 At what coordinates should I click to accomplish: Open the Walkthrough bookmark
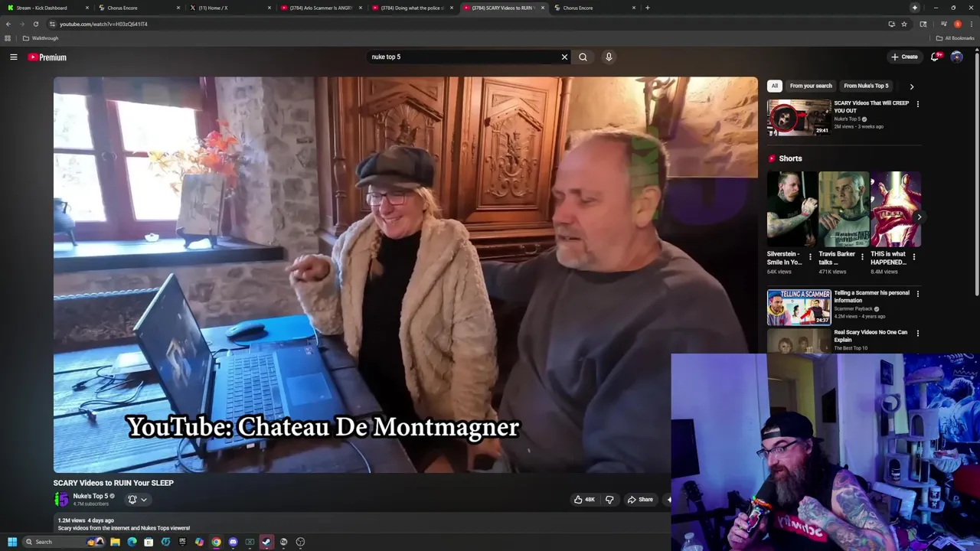click(x=41, y=38)
